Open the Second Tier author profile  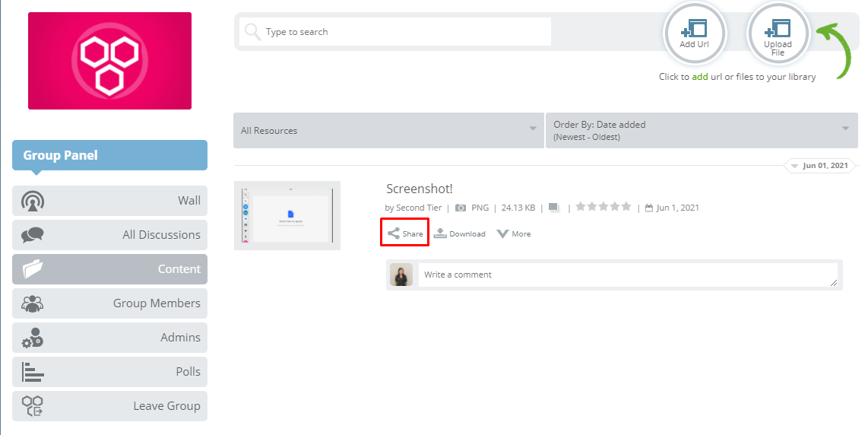click(419, 208)
